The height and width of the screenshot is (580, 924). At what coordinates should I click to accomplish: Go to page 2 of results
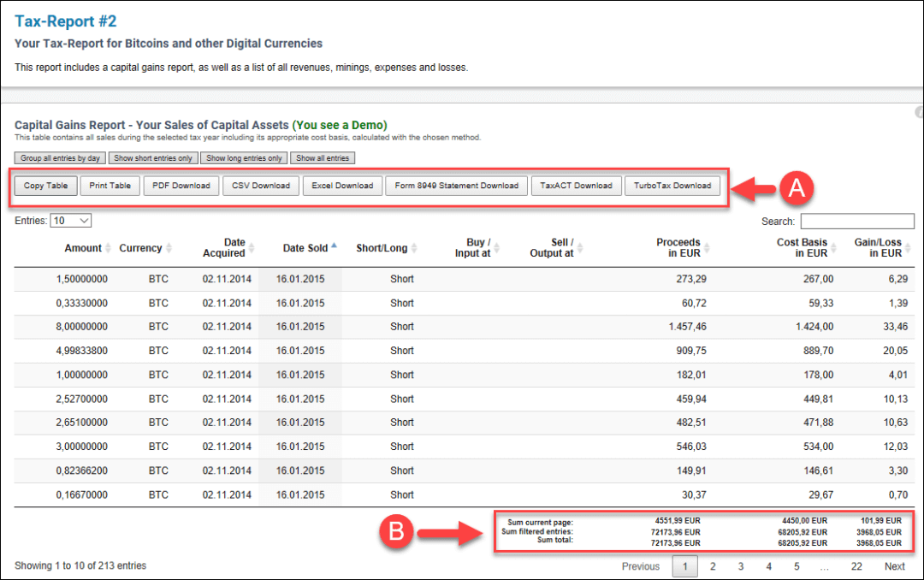(713, 566)
